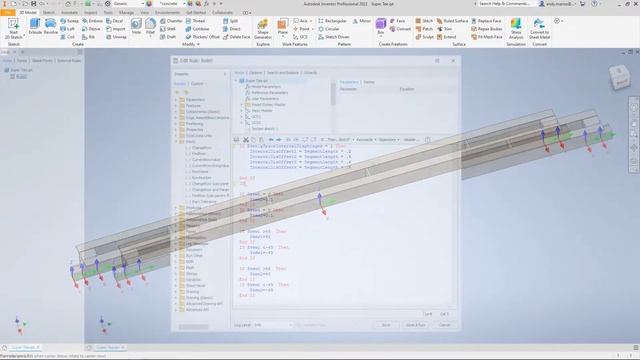Open the Point dropdown arrow
The image size is (640, 360).
[313, 29]
